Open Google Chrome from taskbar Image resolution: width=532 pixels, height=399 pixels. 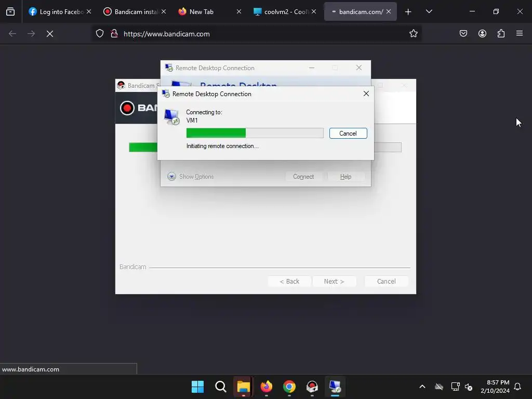coord(289,387)
